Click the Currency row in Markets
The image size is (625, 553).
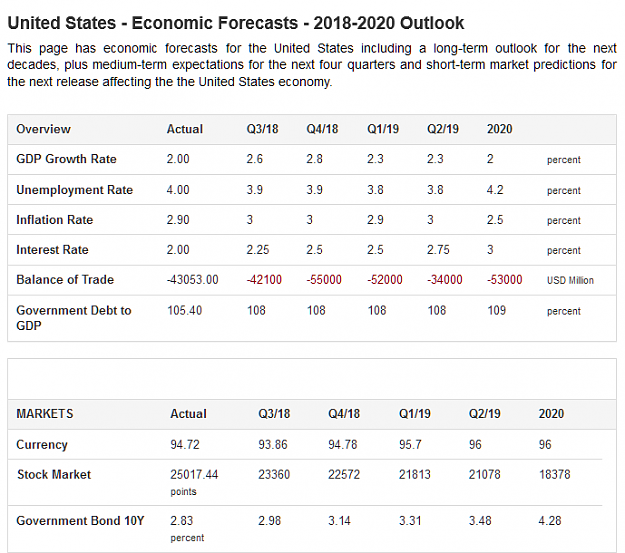point(42,444)
